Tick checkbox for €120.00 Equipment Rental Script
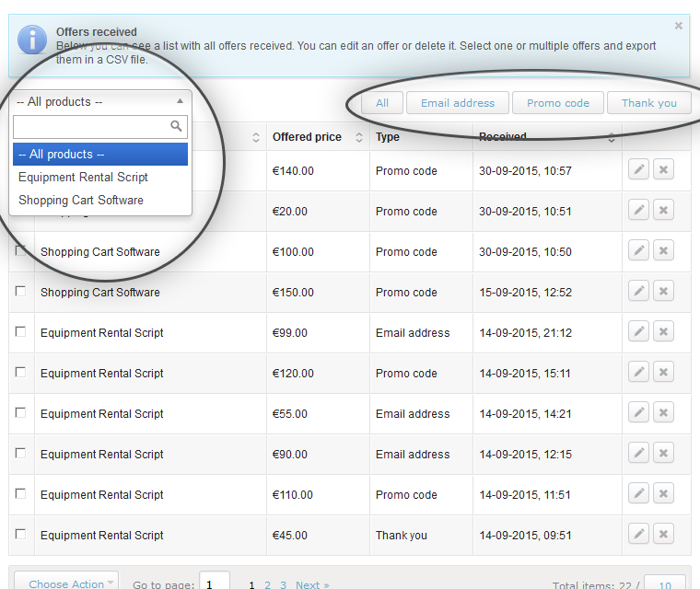 pos(20,372)
